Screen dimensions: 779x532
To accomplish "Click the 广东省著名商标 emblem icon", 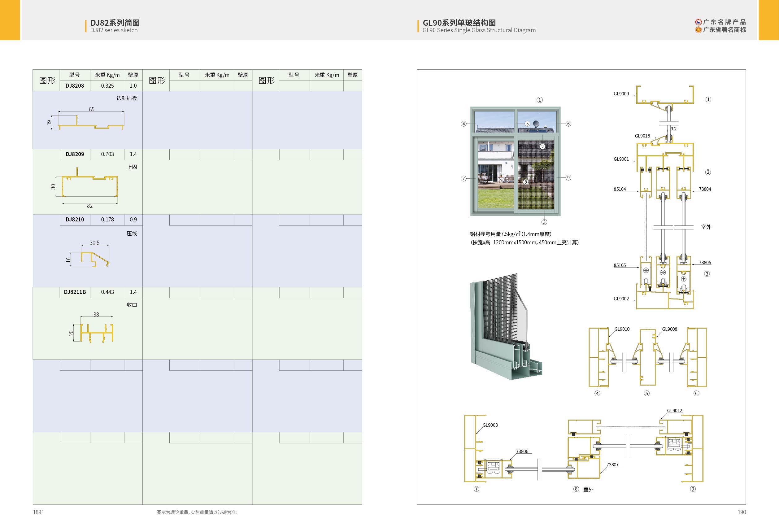I will (x=698, y=30).
